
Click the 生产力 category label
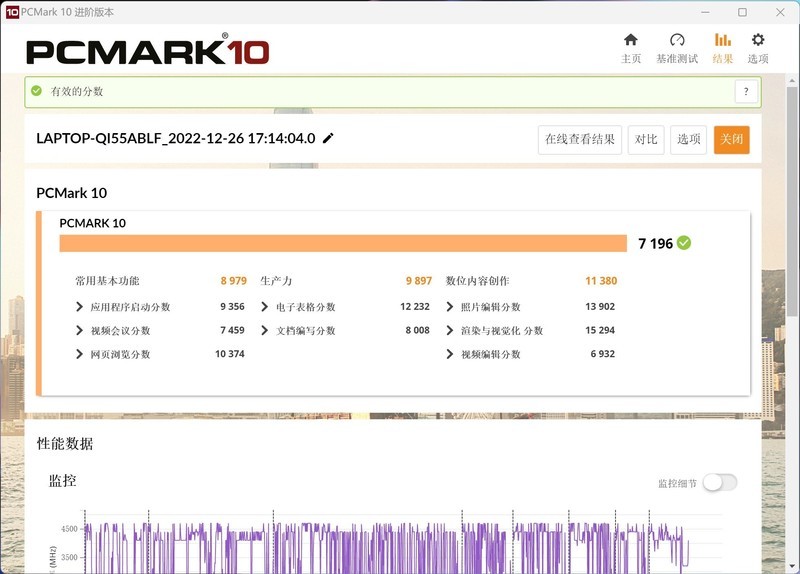[x=276, y=281]
